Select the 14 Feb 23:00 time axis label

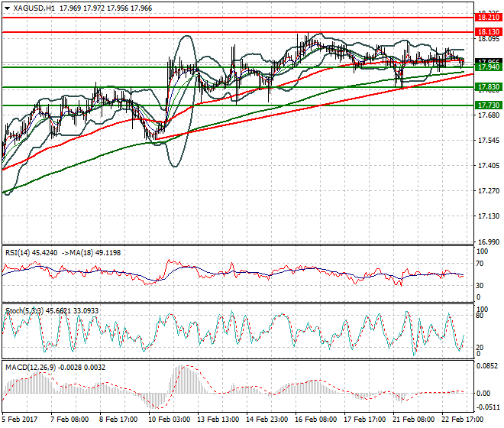pos(267,420)
